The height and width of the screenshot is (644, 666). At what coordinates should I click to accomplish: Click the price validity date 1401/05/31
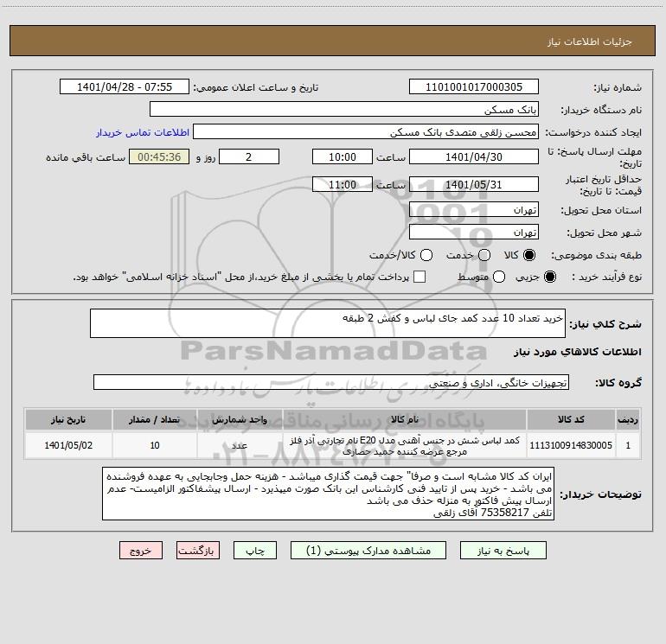click(x=474, y=184)
